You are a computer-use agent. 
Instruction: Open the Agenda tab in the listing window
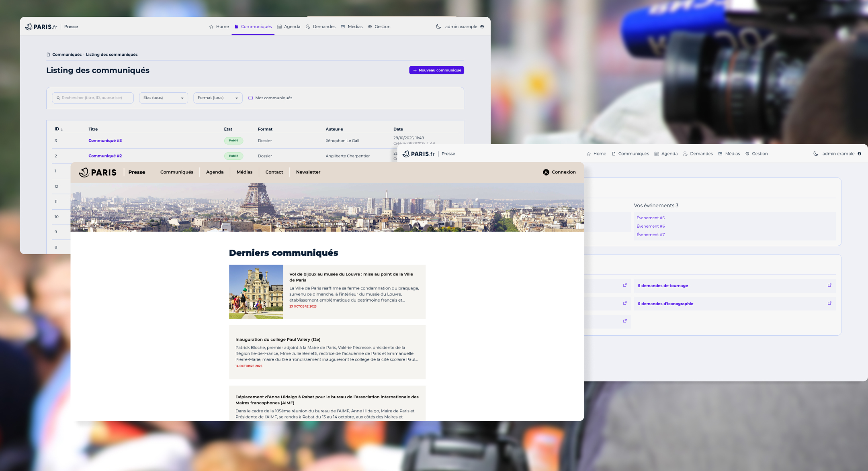click(289, 27)
